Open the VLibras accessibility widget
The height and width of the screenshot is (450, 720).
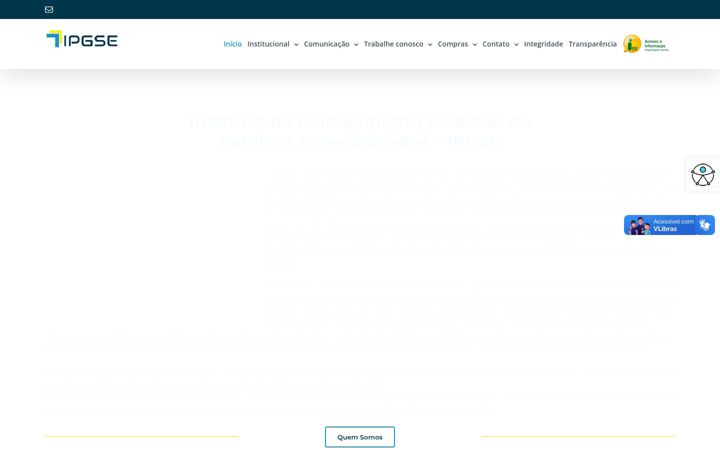coord(669,225)
